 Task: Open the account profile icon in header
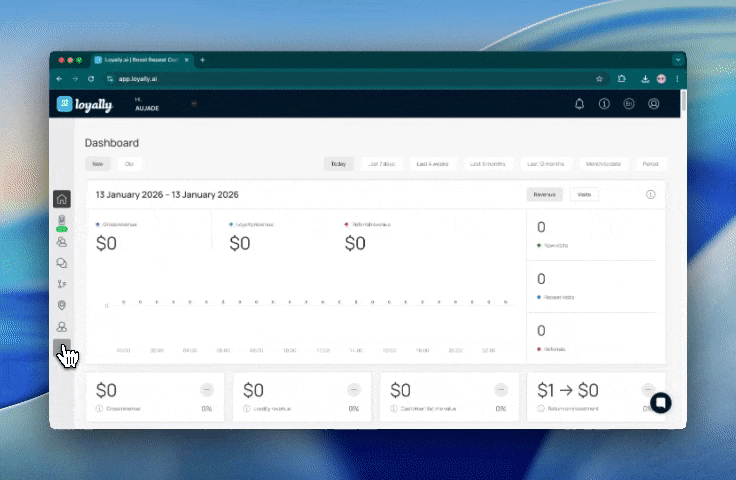pyautogui.click(x=653, y=104)
